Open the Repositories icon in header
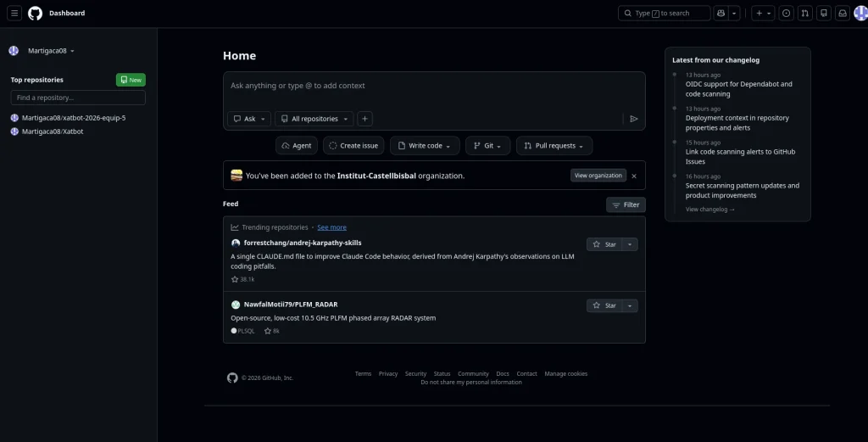This screenshot has height=442, width=868. (x=823, y=14)
